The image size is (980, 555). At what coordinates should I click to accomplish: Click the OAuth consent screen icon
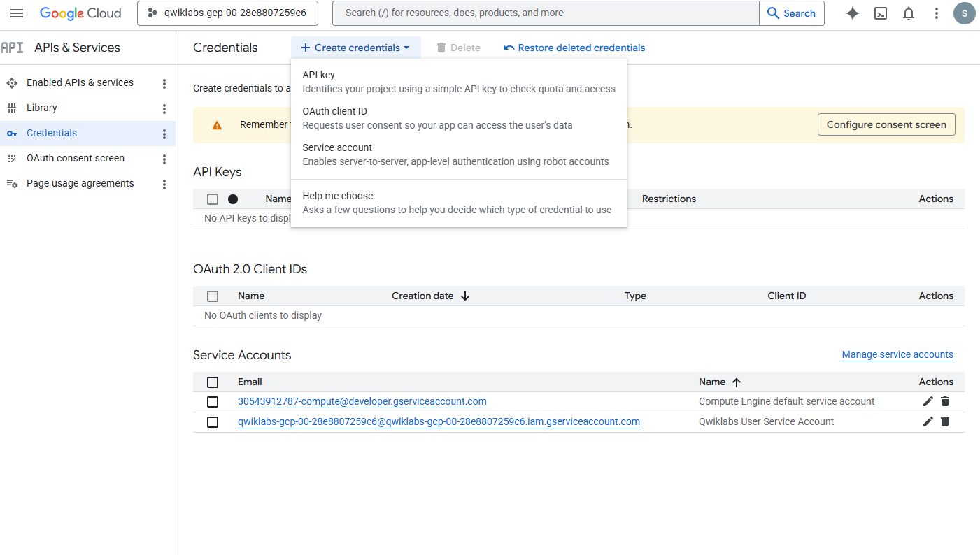coord(12,158)
